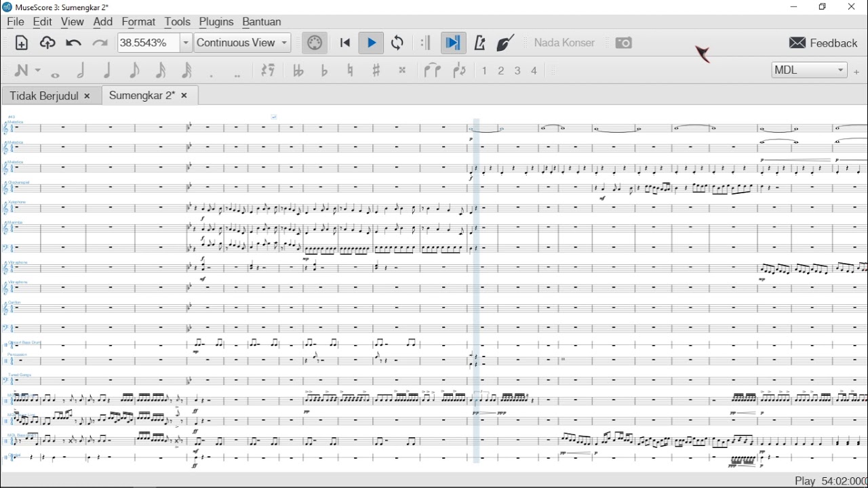Select quarter note duration
This screenshot has height=488, width=868.
tap(107, 70)
